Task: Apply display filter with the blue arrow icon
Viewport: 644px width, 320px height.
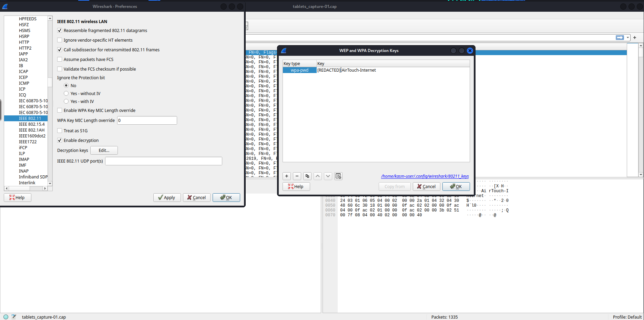Action: click(620, 37)
